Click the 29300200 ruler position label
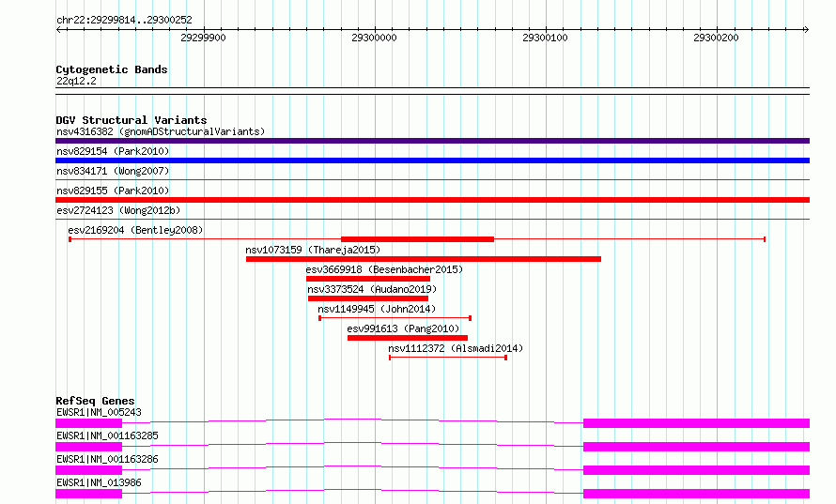Viewport: 836px width, 504px height. click(x=716, y=38)
